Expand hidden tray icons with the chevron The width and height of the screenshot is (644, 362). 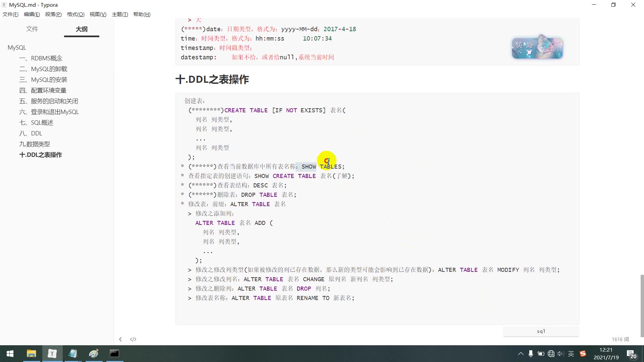pos(521,354)
